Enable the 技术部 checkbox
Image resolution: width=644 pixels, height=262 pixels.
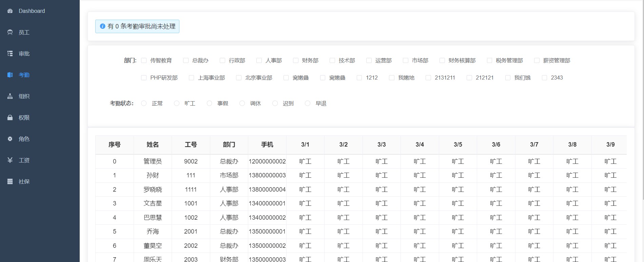pos(332,60)
